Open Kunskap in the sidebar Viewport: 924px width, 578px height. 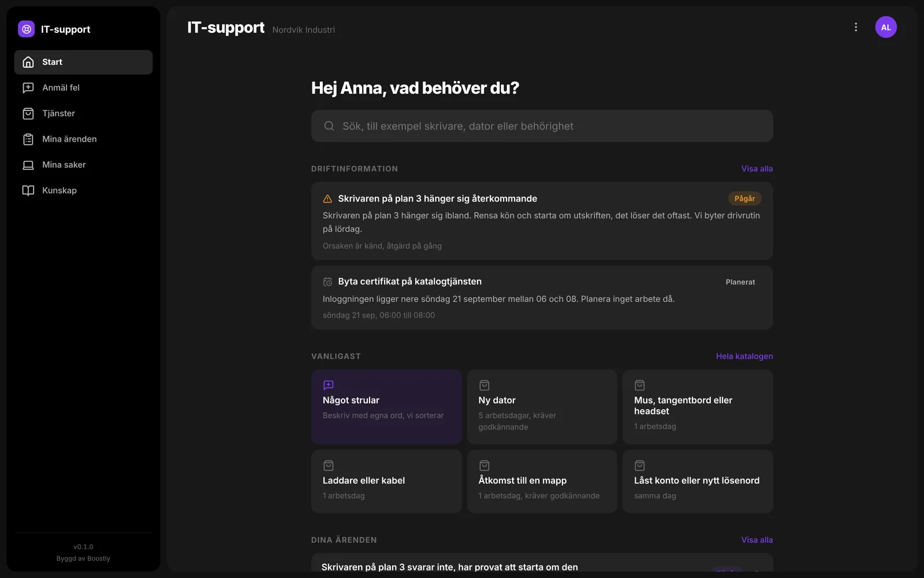(x=83, y=190)
